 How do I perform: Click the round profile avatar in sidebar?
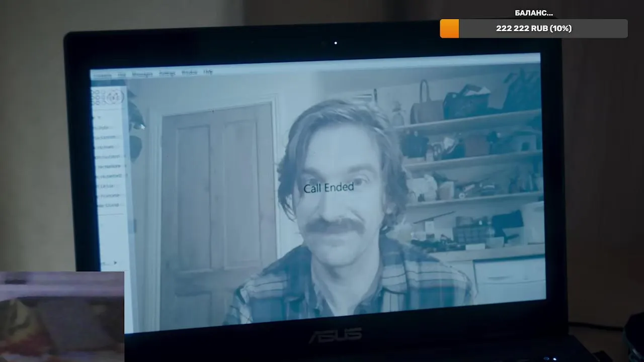point(115,96)
